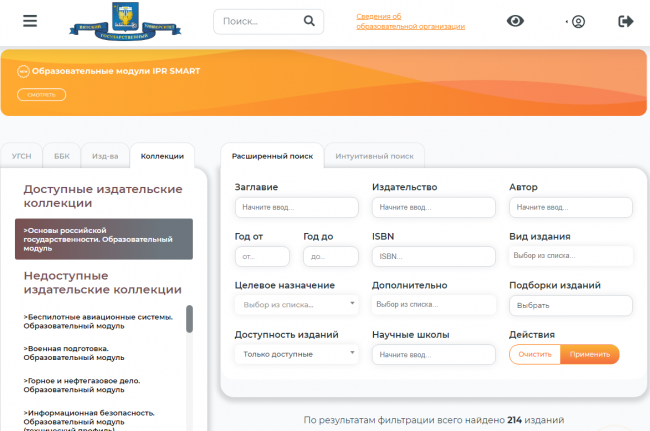This screenshot has height=431, width=650.
Task: Click the magnifier search icon
Action: pyautogui.click(x=309, y=21)
